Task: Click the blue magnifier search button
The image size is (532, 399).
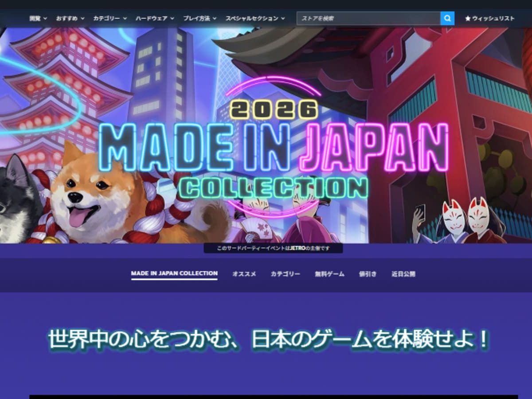Action: [x=447, y=19]
